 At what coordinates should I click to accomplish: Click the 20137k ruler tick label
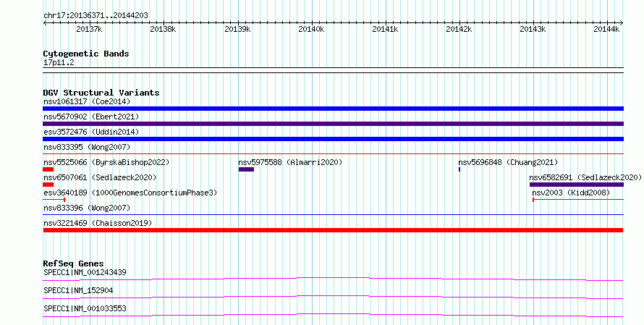point(89,29)
